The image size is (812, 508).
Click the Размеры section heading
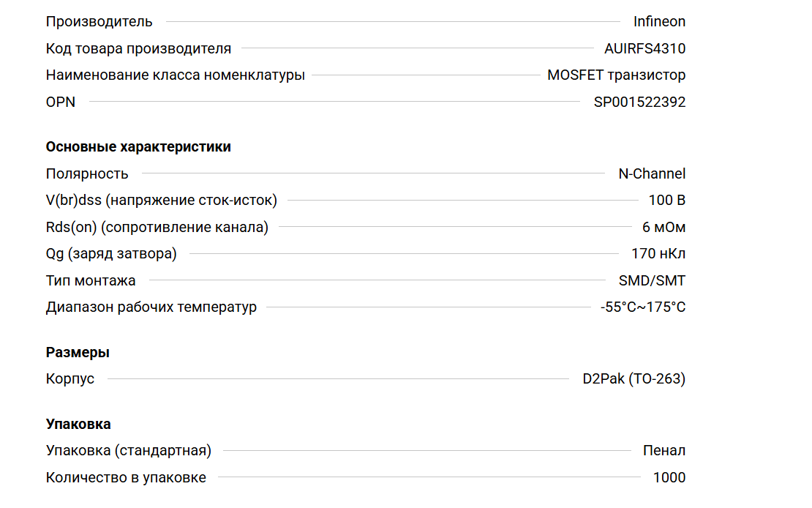78,353
